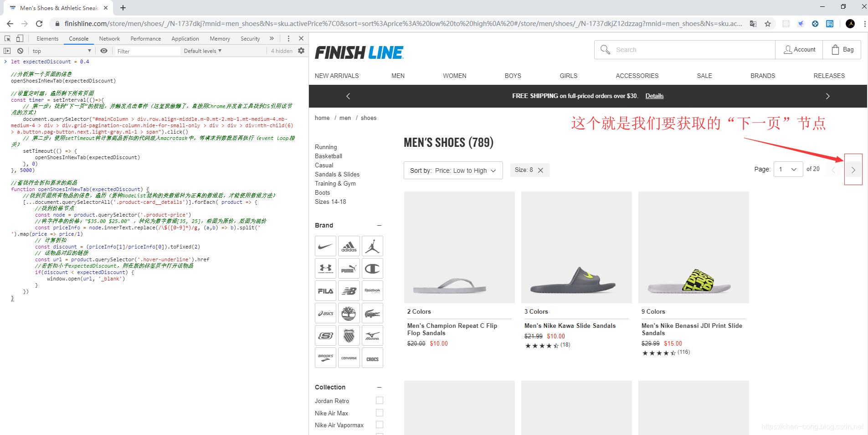Open the Nike Benassi JDI Print Slide thumbnail

point(693,247)
